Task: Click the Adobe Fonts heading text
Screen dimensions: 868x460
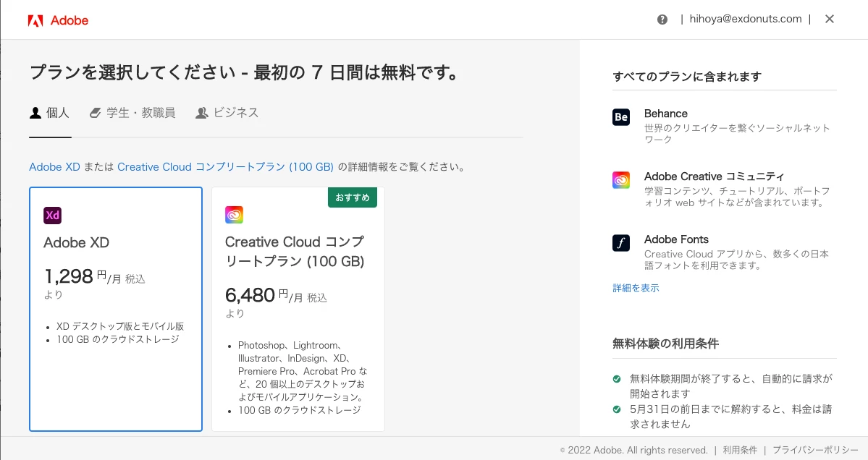Action: click(x=676, y=239)
